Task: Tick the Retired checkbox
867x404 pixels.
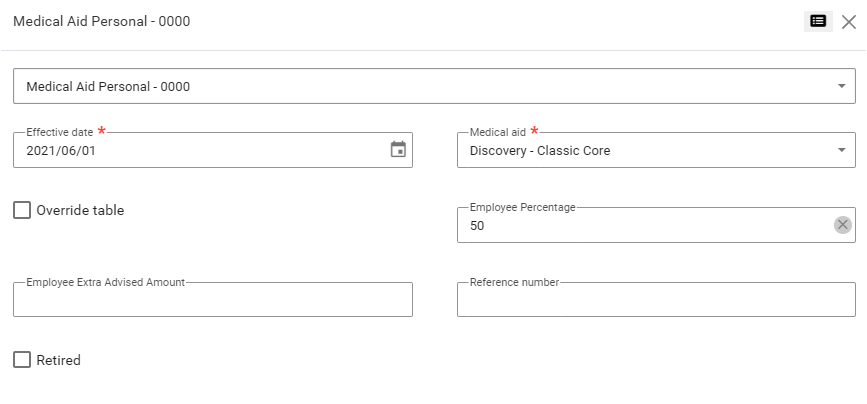Action: (x=22, y=360)
